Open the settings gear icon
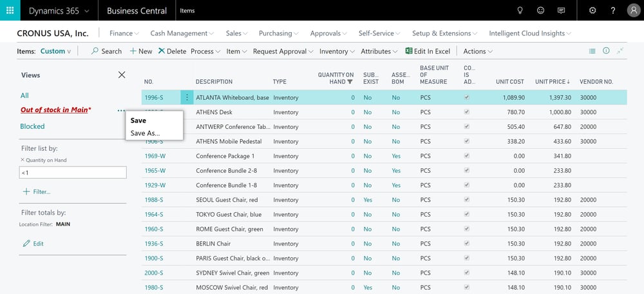 592,11
